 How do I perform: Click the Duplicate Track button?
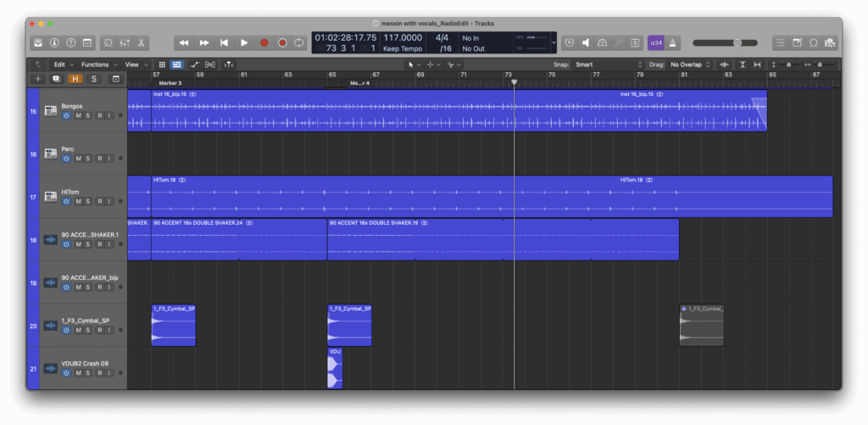(56, 79)
